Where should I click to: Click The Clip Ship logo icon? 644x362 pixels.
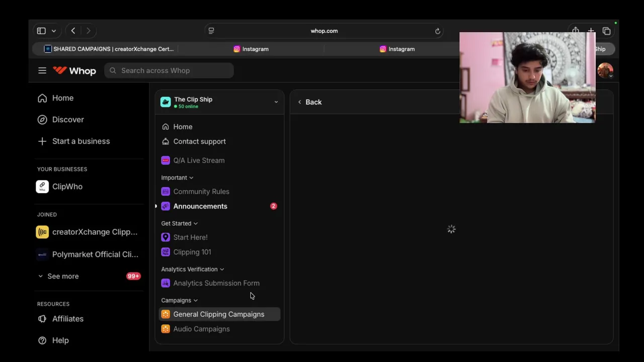(166, 102)
